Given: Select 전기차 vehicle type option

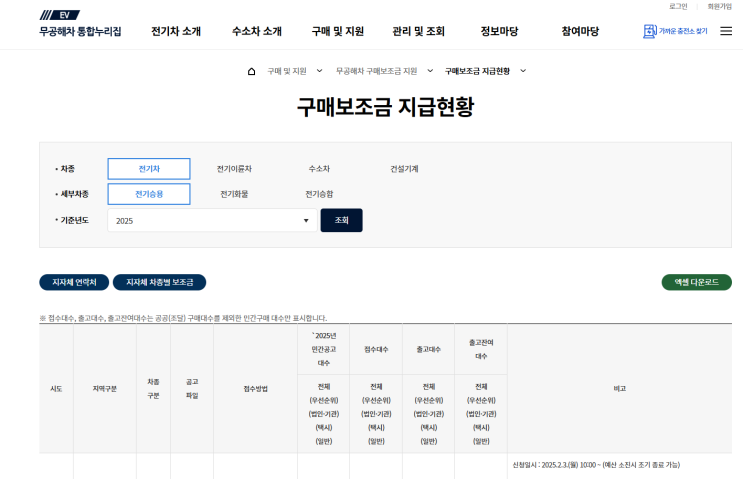Looking at the screenshot, I should (x=149, y=169).
